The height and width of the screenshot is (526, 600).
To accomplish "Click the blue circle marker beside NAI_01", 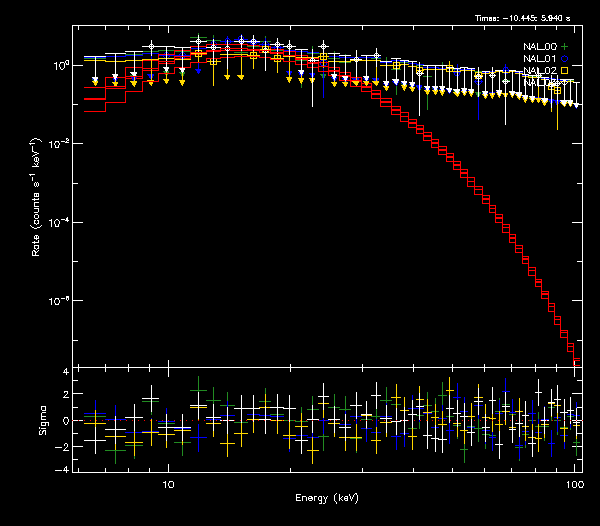I will [x=563, y=57].
